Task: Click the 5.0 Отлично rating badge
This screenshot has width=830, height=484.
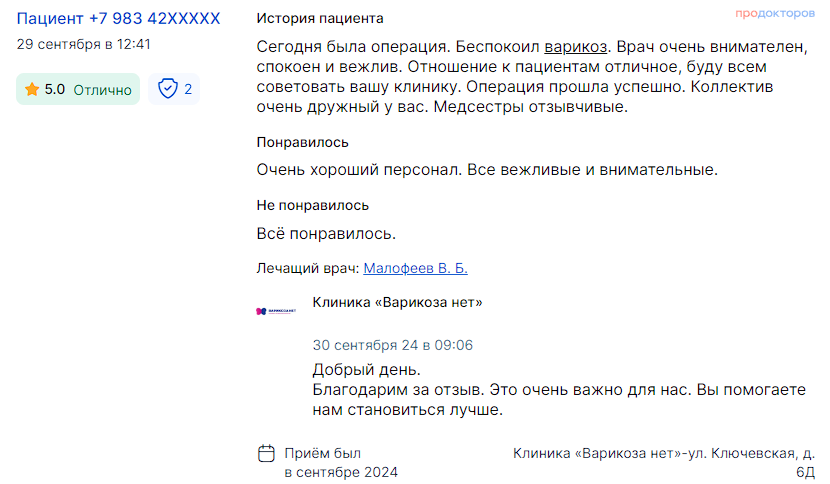Action: (78, 89)
